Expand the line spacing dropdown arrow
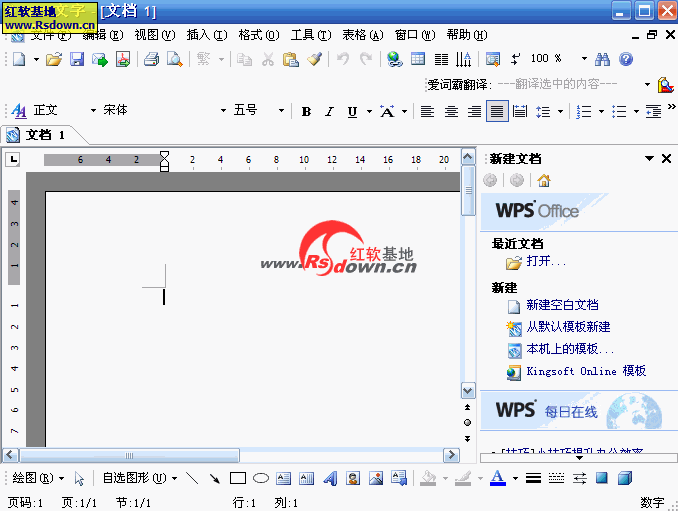Screen dimensions: 678x515 (x=560, y=112)
